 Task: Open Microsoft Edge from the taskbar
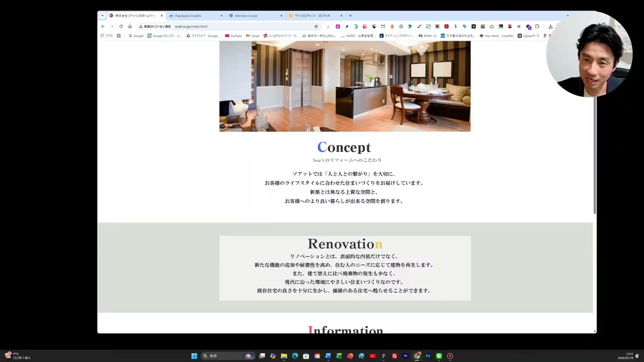[x=295, y=356]
